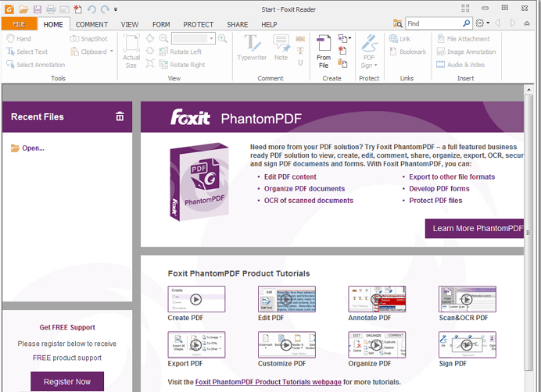Click the Redo arrow icon
The width and height of the screenshot is (541, 392).
pyautogui.click(x=105, y=9)
